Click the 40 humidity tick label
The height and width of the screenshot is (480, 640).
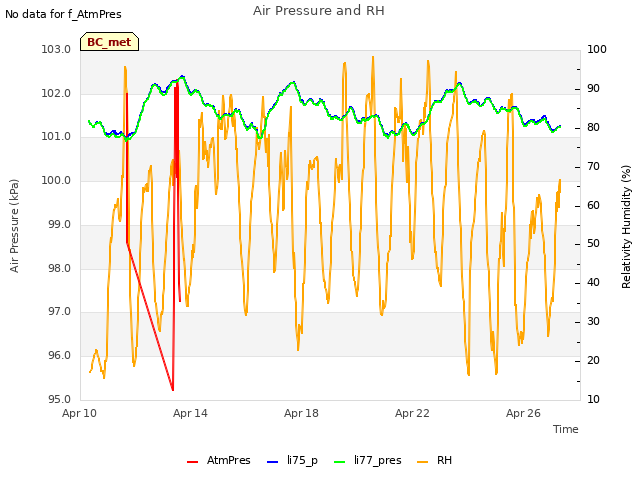click(x=593, y=282)
